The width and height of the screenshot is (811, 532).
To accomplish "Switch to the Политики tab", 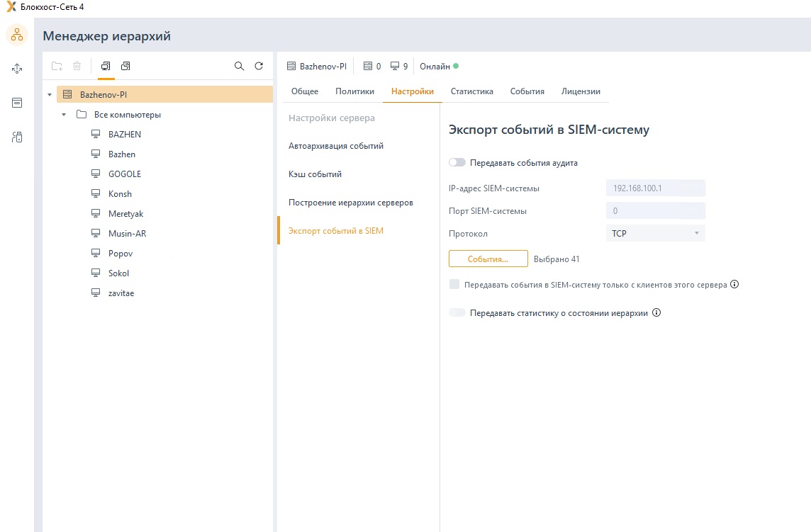I will click(x=354, y=91).
